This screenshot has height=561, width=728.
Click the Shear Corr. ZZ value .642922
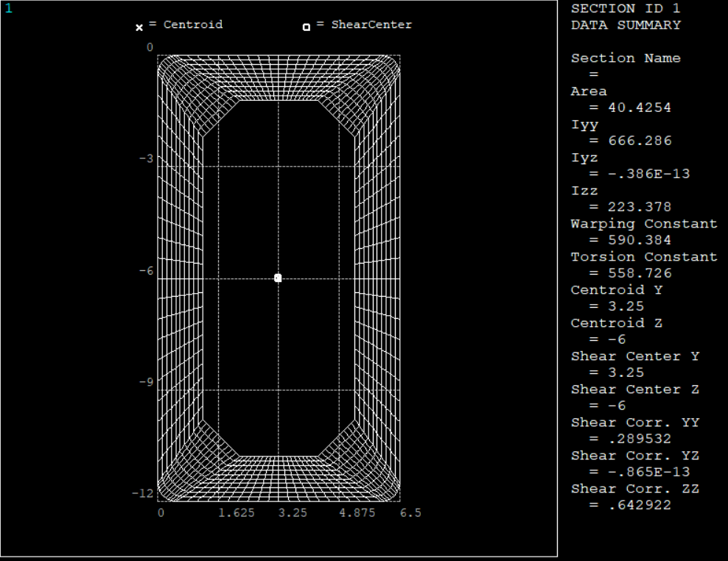(640, 505)
